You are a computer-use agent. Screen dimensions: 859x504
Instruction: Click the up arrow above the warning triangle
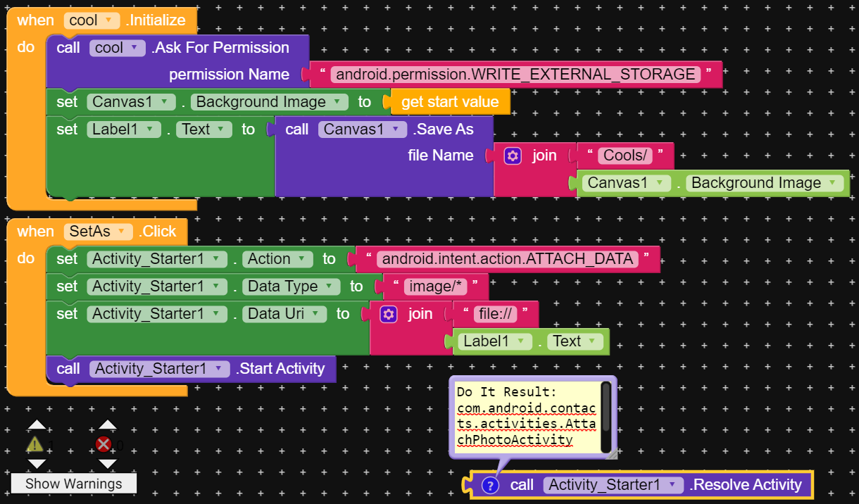point(37,425)
